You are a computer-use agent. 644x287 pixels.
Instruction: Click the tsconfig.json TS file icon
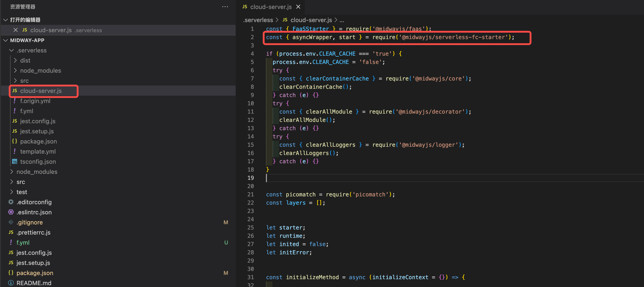pos(14,162)
